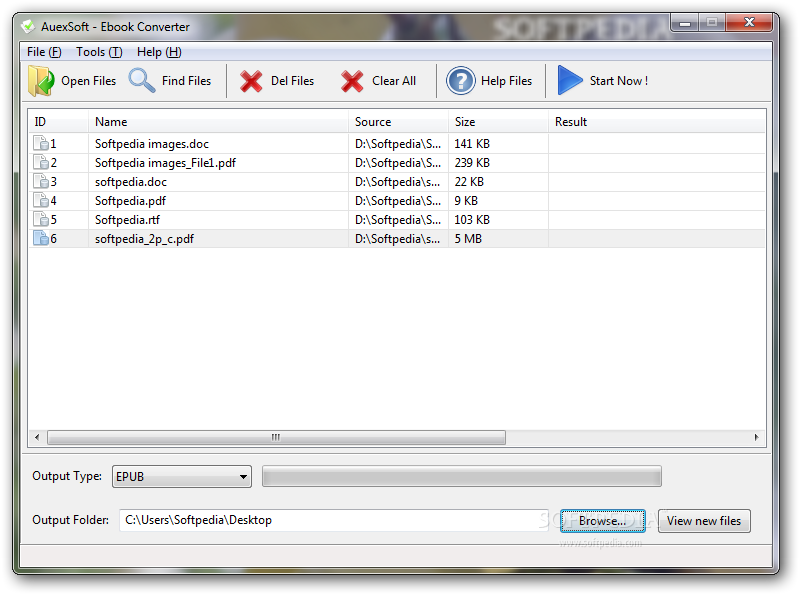Click the Clear All red X icon
This screenshot has width=800, height=595.
click(x=352, y=81)
